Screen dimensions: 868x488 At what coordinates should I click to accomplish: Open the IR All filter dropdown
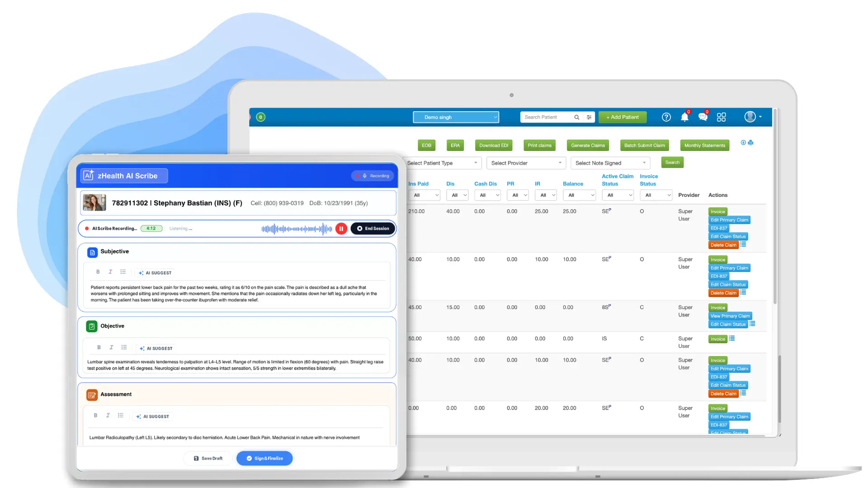tap(546, 195)
